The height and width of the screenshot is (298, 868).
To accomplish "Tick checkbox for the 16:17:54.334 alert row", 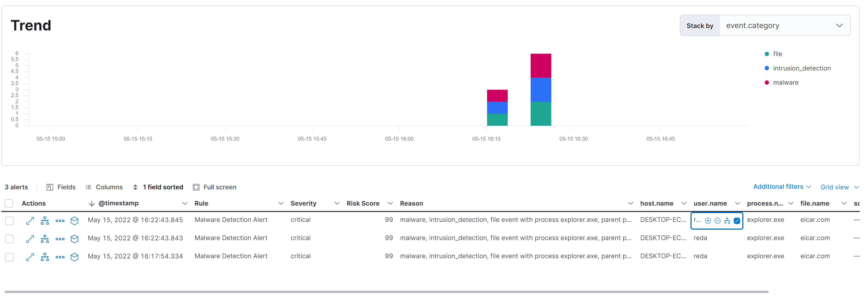I will (9, 257).
